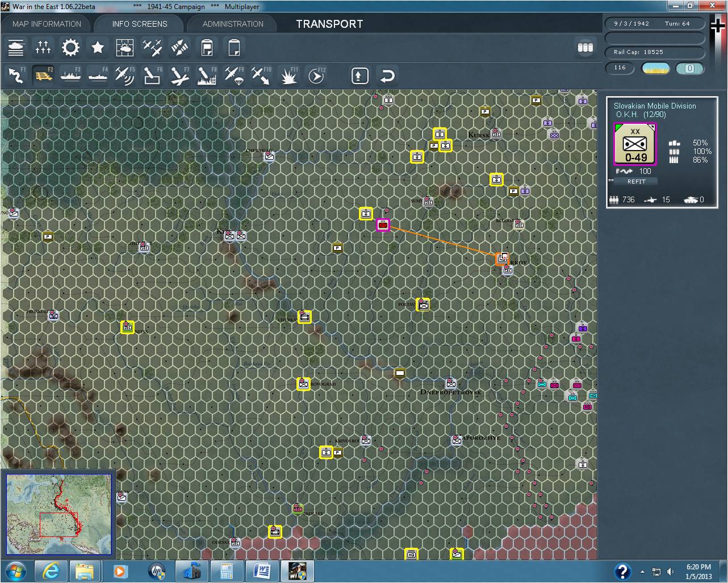Select F10 air transfer mode
Image resolution: width=728 pixels, height=583 pixels.
261,75
